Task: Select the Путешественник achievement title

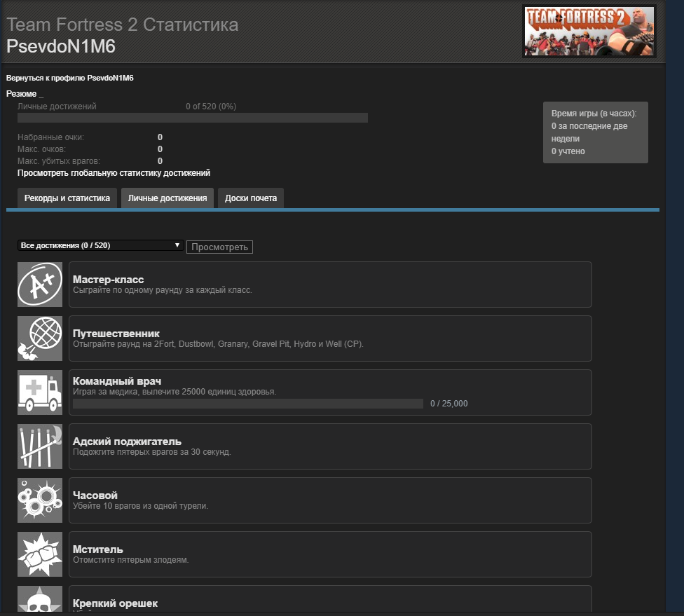Action: point(116,334)
